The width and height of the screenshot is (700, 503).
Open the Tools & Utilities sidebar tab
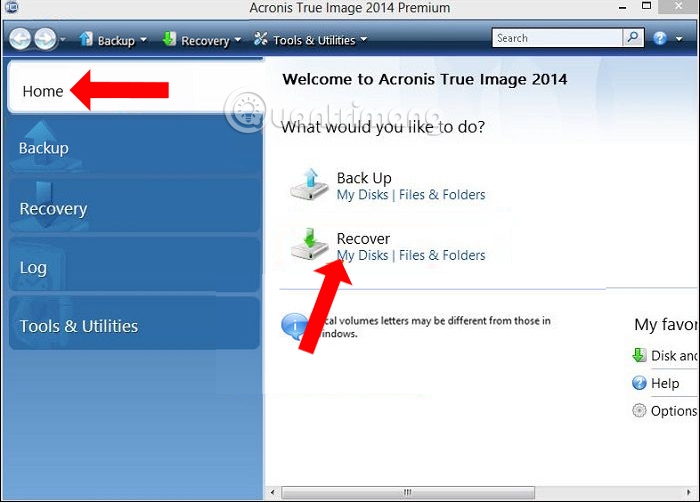point(134,324)
